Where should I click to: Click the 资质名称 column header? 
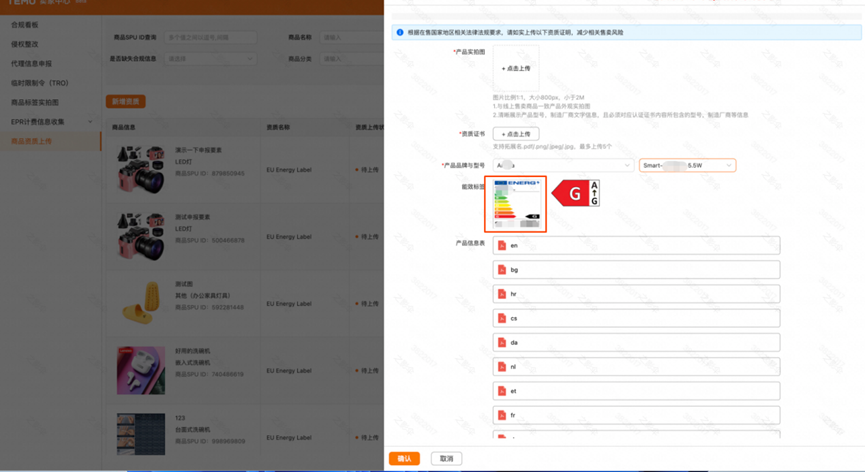pos(277,127)
